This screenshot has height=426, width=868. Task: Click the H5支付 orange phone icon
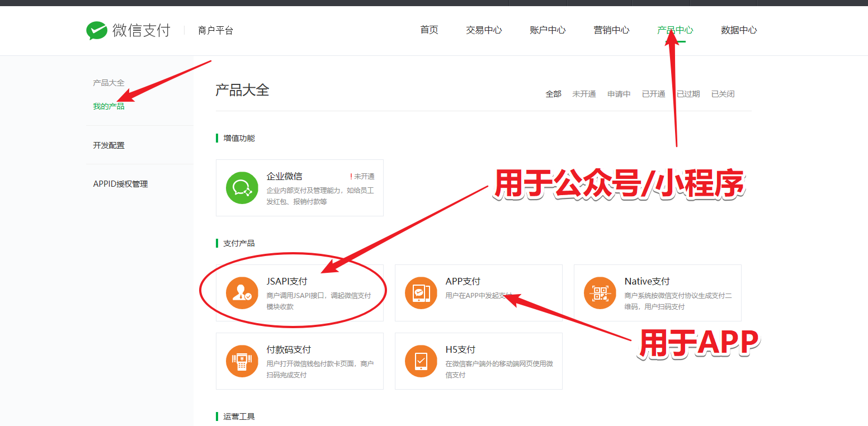point(421,361)
